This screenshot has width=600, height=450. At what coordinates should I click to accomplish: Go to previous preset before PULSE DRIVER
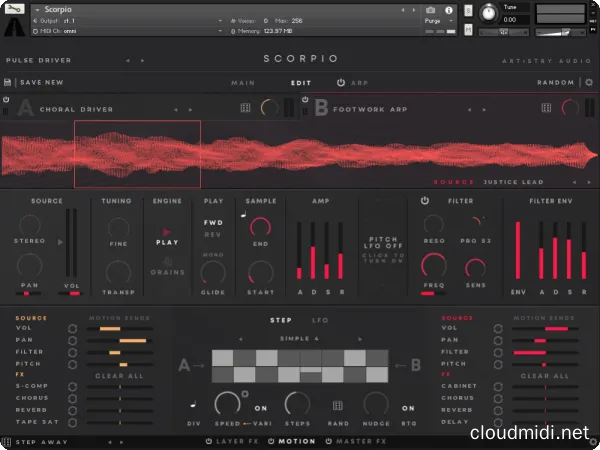[128, 60]
